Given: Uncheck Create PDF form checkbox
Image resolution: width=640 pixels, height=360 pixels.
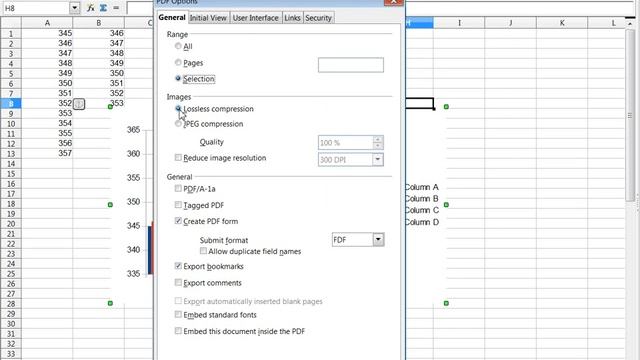Looking at the screenshot, I should (178, 221).
